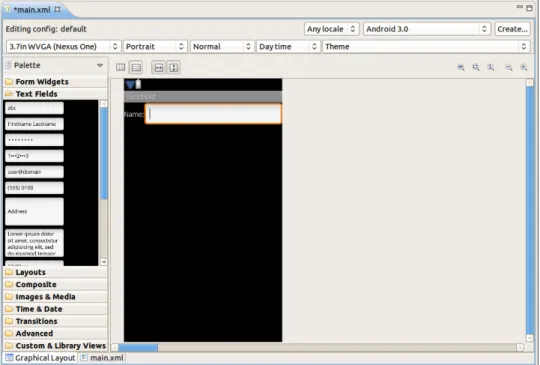Minimize the editor pane
The height and width of the screenshot is (365, 540).
coord(520,7)
